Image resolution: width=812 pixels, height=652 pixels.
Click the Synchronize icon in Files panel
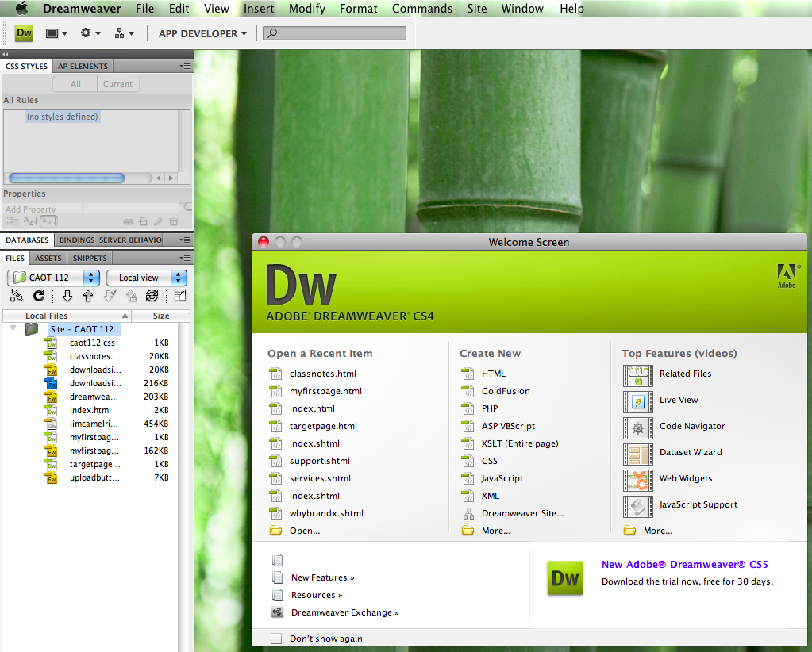click(152, 296)
